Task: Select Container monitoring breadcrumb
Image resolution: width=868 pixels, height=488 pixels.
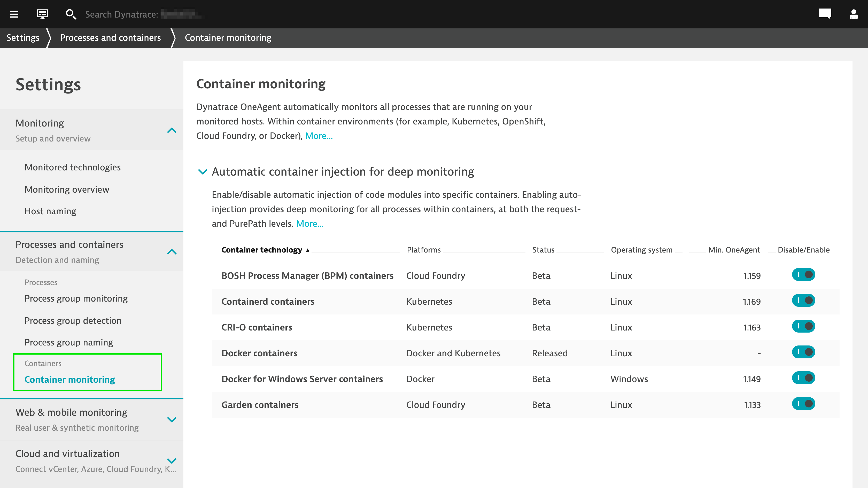Action: pyautogui.click(x=228, y=38)
